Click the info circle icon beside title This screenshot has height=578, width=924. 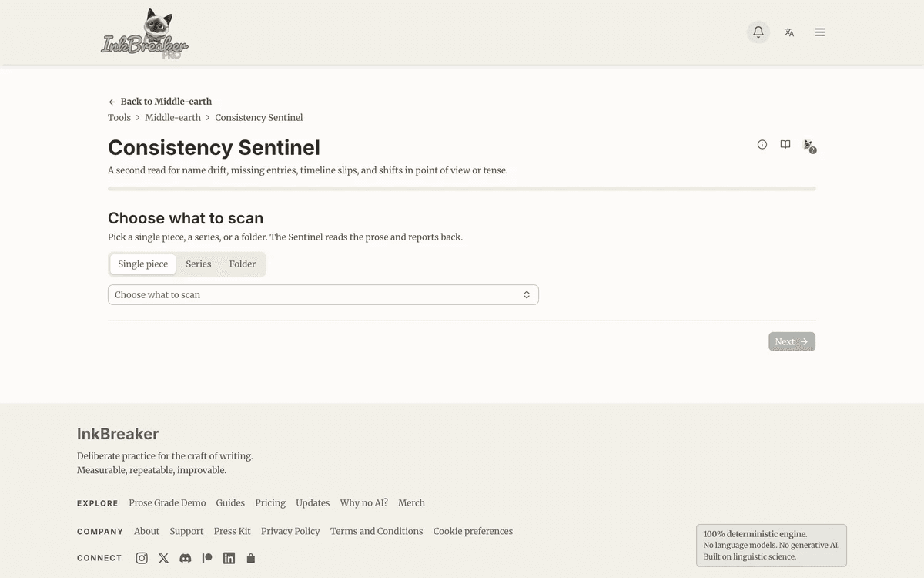762,145
